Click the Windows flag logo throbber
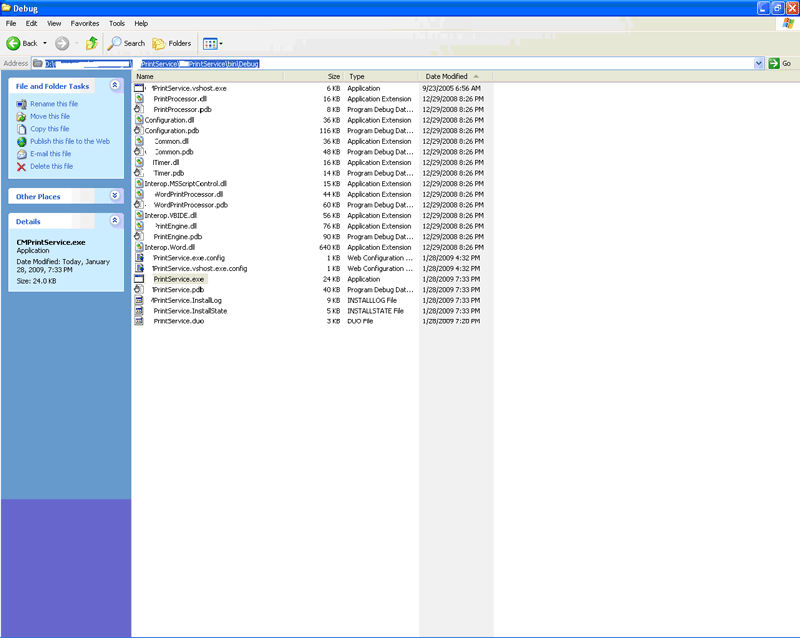The width and height of the screenshot is (800, 638). click(x=788, y=23)
